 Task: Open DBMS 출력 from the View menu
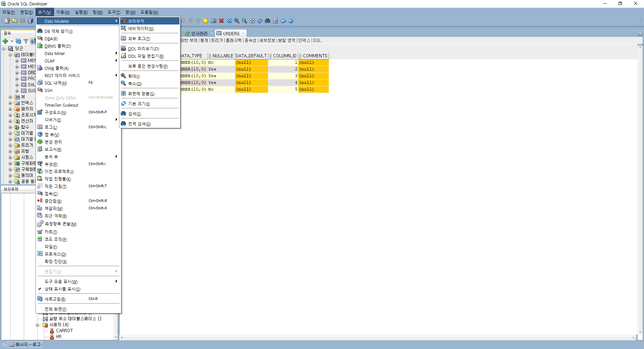pos(78,46)
